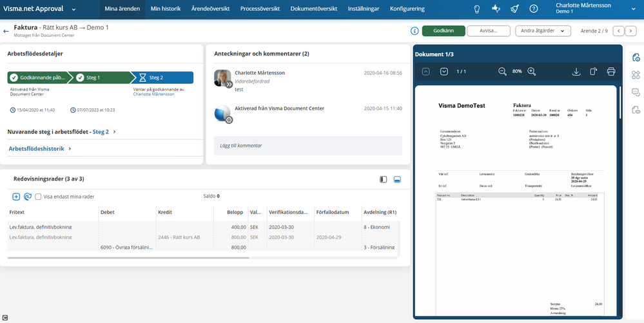The image size is (644, 323).
Task: Click the Aktiverad från Visma Document Center comment
Action: coord(279,108)
